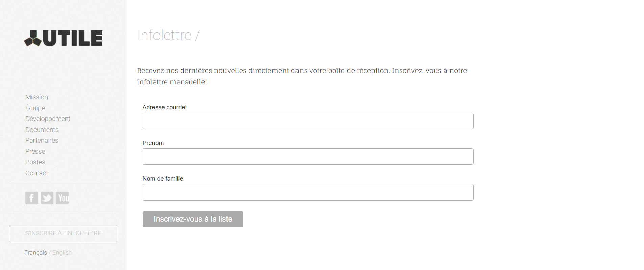Screen dimensions: 644x270
Task: Go to the Mission page
Action: (x=37, y=97)
